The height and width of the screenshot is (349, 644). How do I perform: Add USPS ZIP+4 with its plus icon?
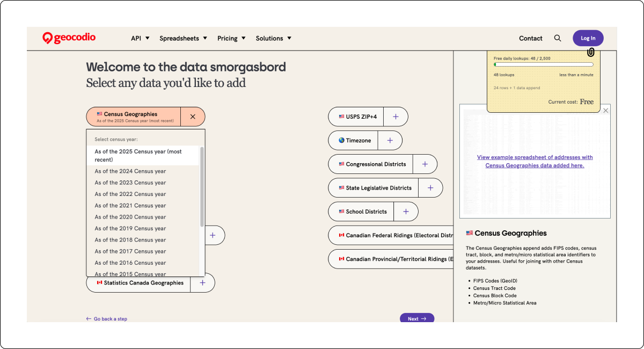coord(396,117)
